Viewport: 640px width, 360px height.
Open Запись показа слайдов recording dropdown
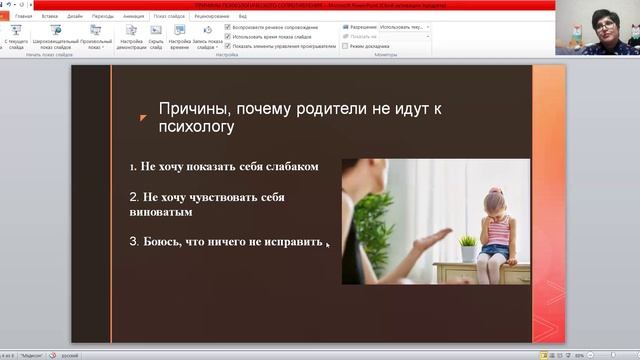pyautogui.click(x=207, y=37)
